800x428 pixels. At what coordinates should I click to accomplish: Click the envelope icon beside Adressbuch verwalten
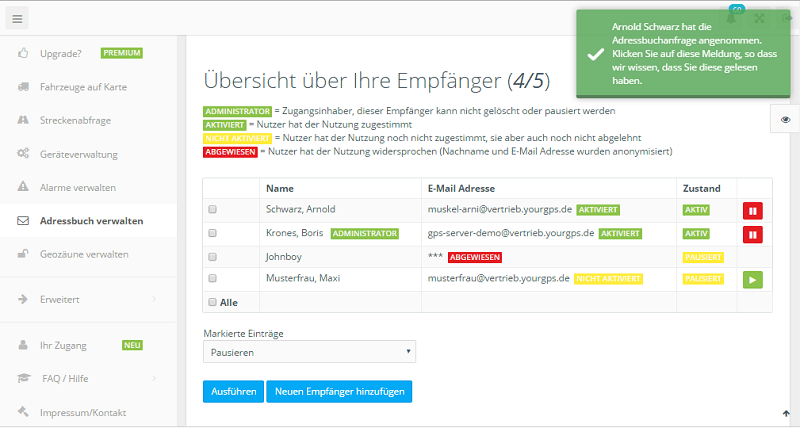point(23,221)
